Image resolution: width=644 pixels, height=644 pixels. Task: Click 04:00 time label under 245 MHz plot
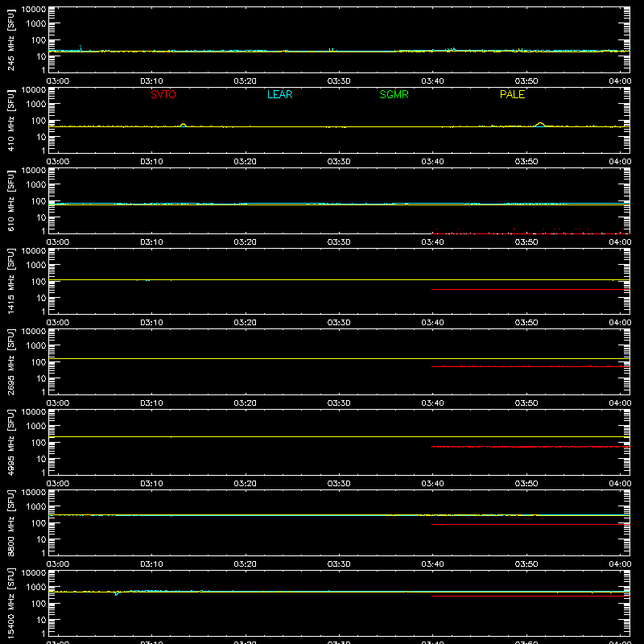pyautogui.click(x=620, y=81)
